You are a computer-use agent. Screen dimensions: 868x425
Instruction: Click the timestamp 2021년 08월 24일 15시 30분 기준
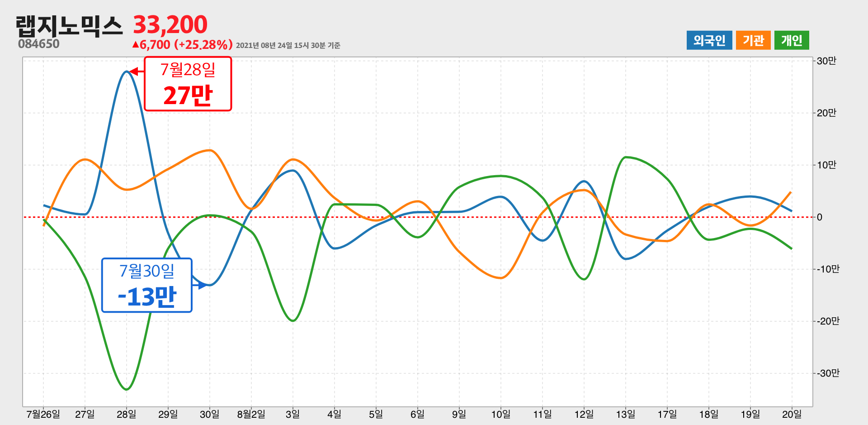[288, 45]
